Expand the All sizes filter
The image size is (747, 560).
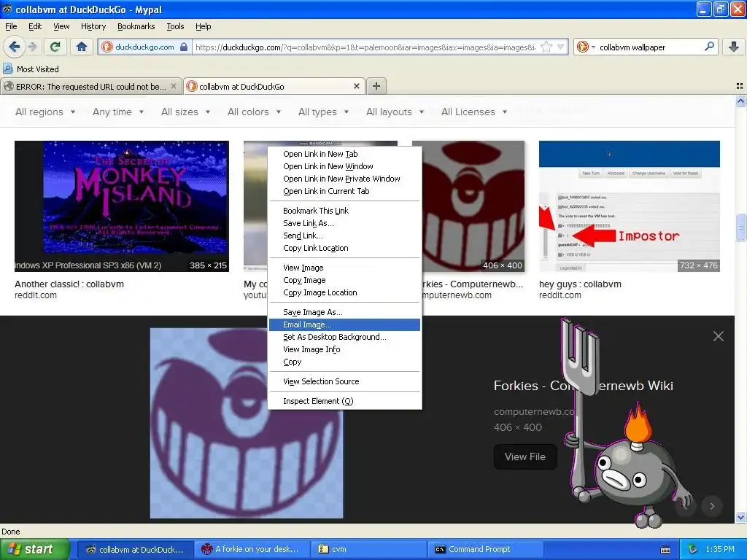tap(185, 112)
